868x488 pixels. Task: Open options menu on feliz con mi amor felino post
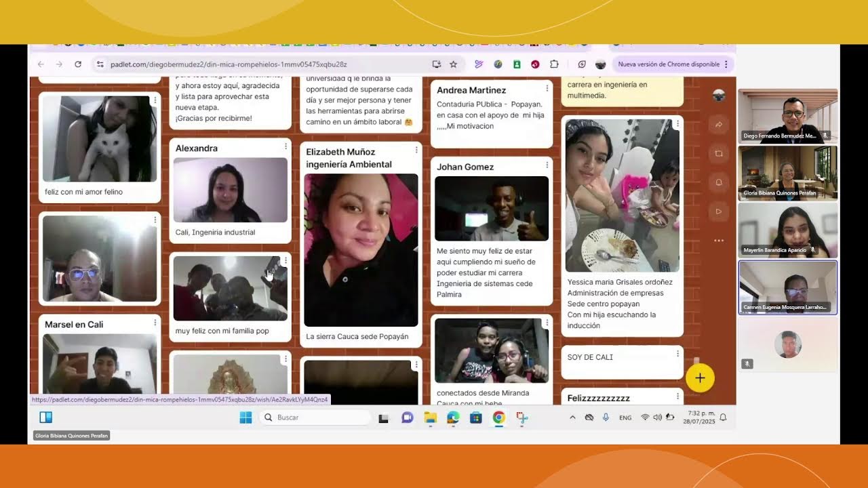[155, 100]
